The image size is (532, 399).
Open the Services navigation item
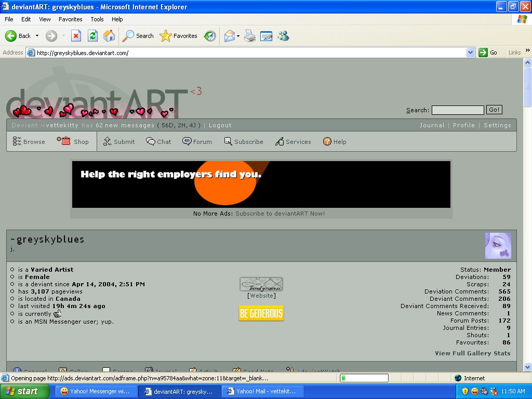point(293,141)
